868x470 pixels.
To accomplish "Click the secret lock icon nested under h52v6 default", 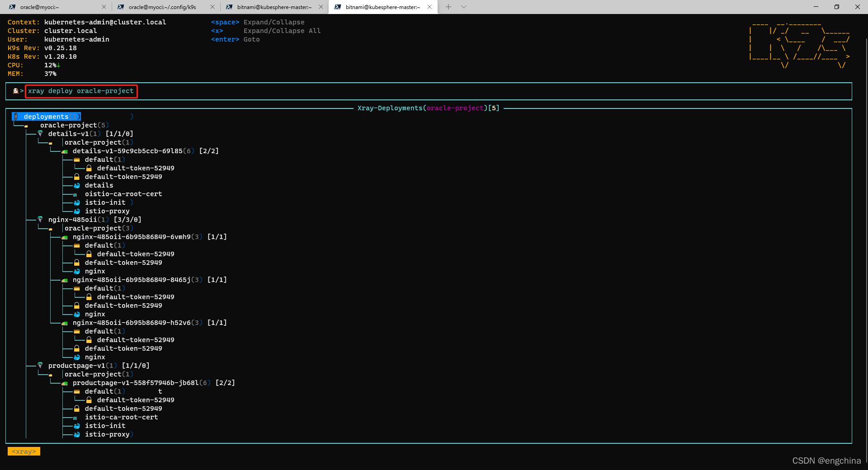I will point(89,340).
